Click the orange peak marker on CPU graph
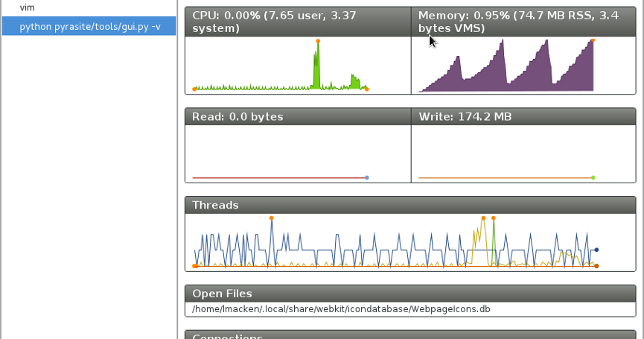 [x=318, y=41]
